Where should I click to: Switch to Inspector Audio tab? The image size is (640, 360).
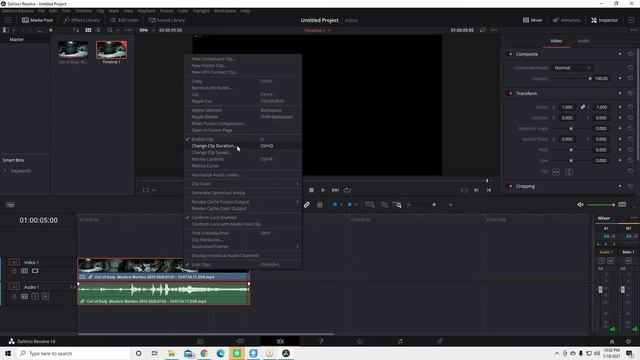pyautogui.click(x=583, y=41)
